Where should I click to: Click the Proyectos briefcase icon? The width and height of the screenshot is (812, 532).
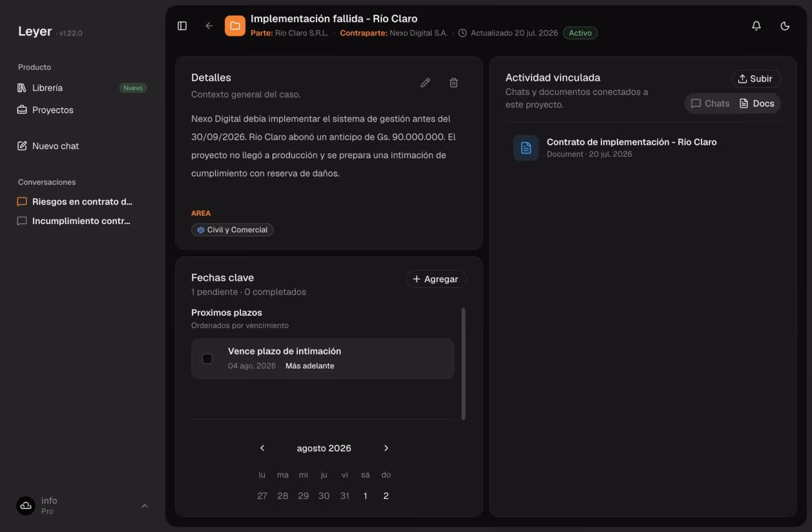coord(22,110)
